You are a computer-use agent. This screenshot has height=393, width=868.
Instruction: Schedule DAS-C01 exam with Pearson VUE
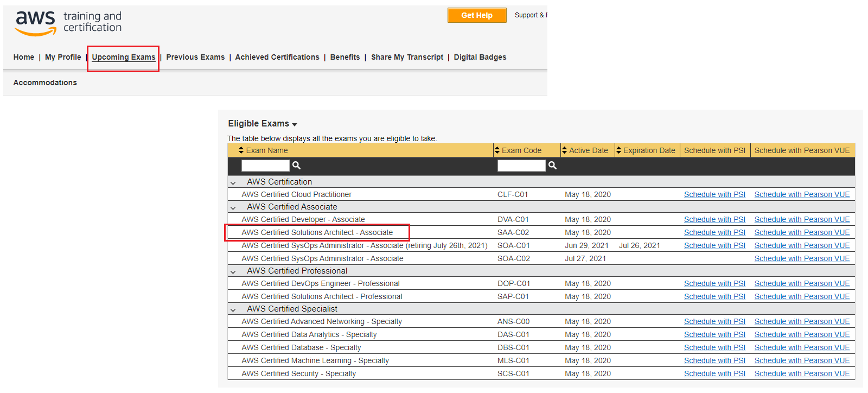point(802,334)
